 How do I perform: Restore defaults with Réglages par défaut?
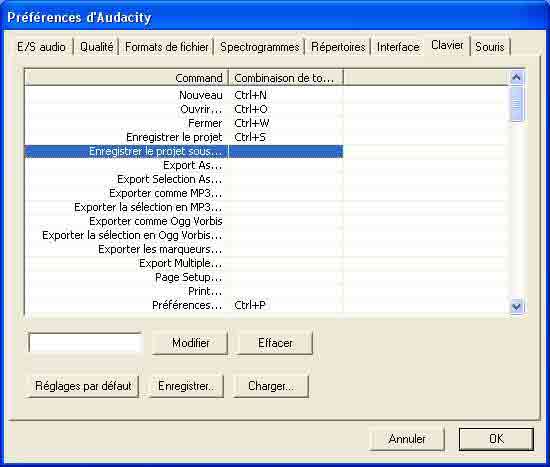[83, 386]
